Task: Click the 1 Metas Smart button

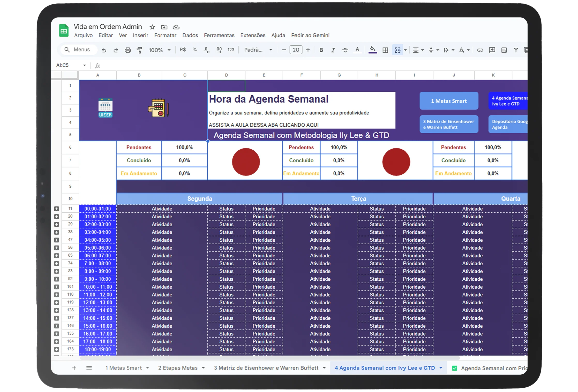Action: coord(449,101)
